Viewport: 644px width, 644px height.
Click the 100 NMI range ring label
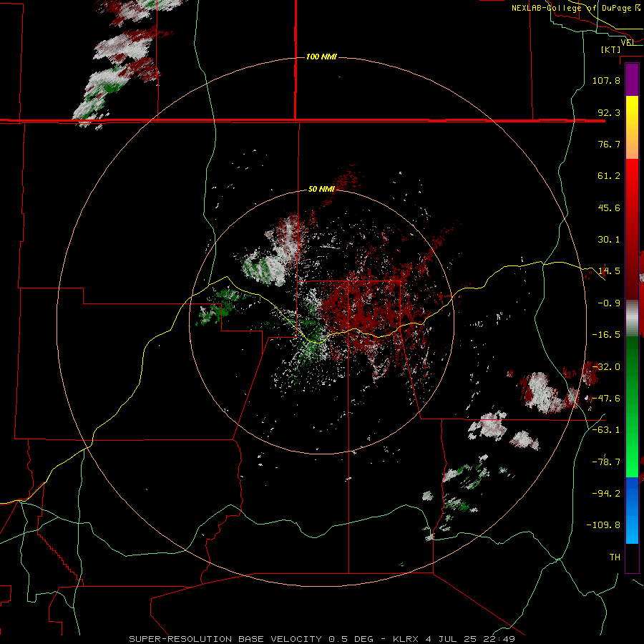click(x=321, y=57)
